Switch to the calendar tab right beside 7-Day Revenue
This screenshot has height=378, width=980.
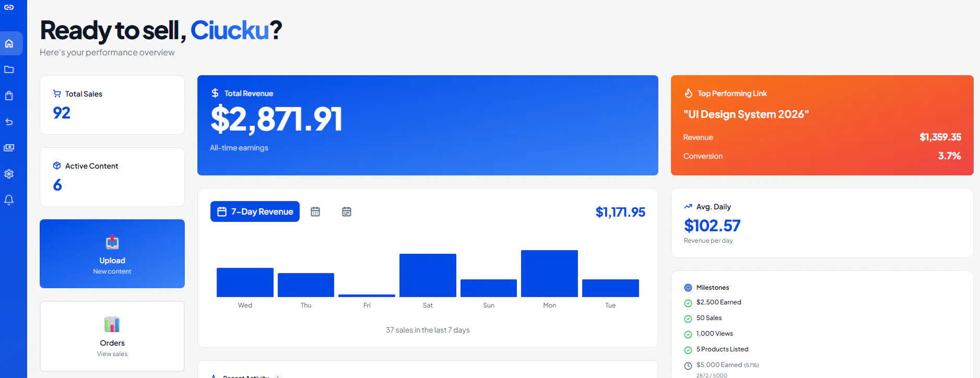315,211
